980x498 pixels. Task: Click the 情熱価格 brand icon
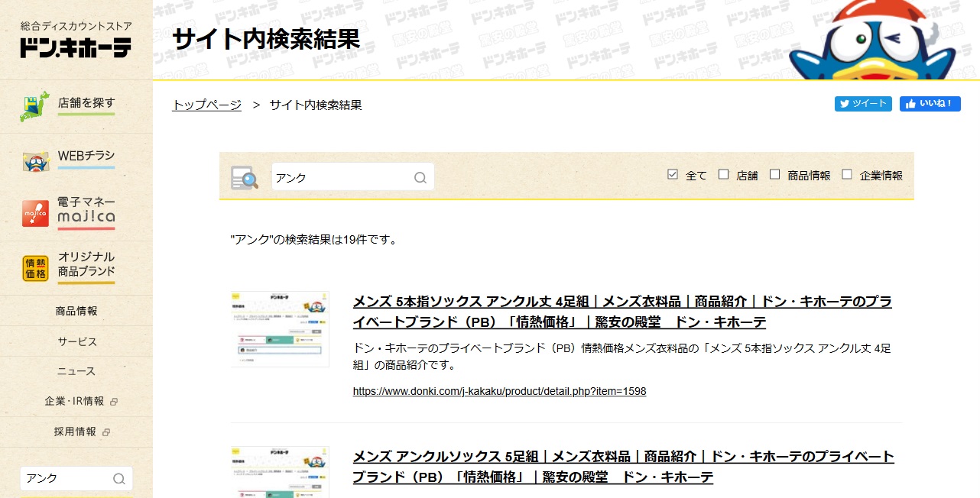[35, 268]
